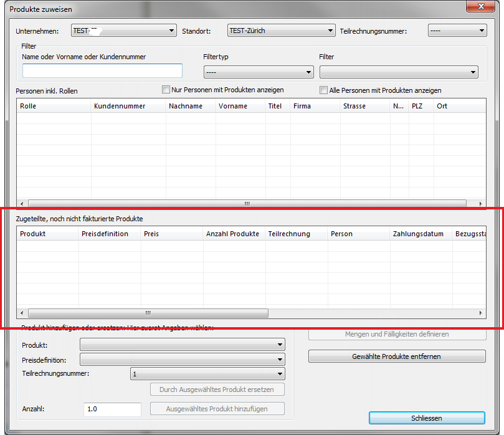Click the Schliessen button
504x435 pixels.
tap(427, 418)
